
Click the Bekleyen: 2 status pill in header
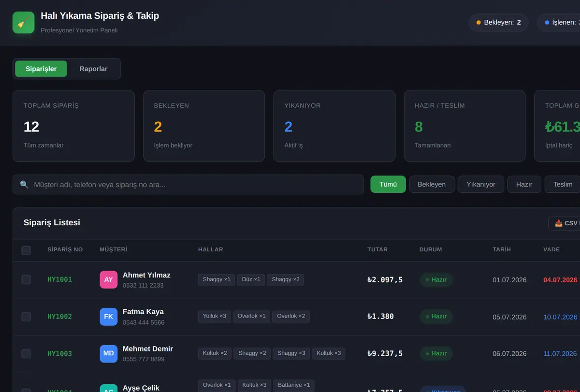[x=499, y=22]
